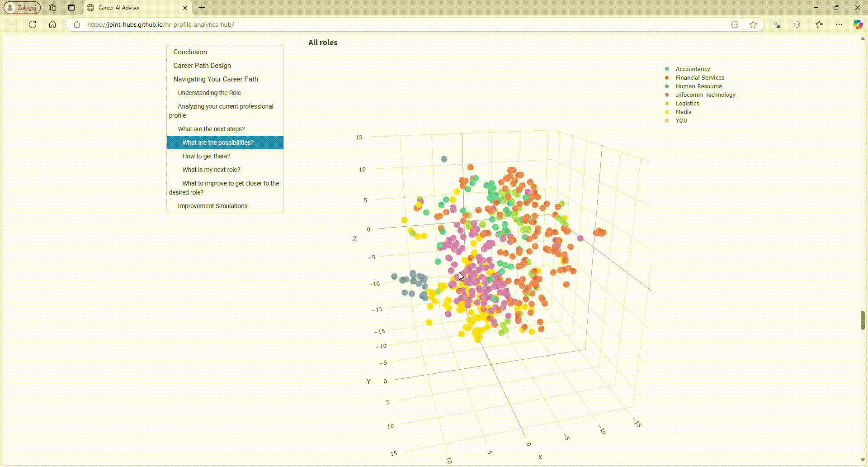Screen dimensions: 868x467
Task: Expand the Navigating Your Career Path section
Action: (216, 79)
